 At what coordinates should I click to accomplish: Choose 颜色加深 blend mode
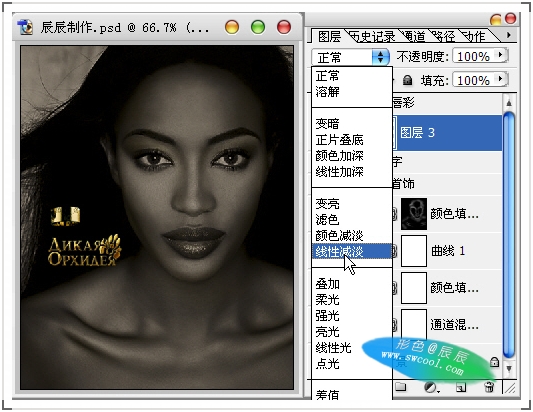(352, 156)
